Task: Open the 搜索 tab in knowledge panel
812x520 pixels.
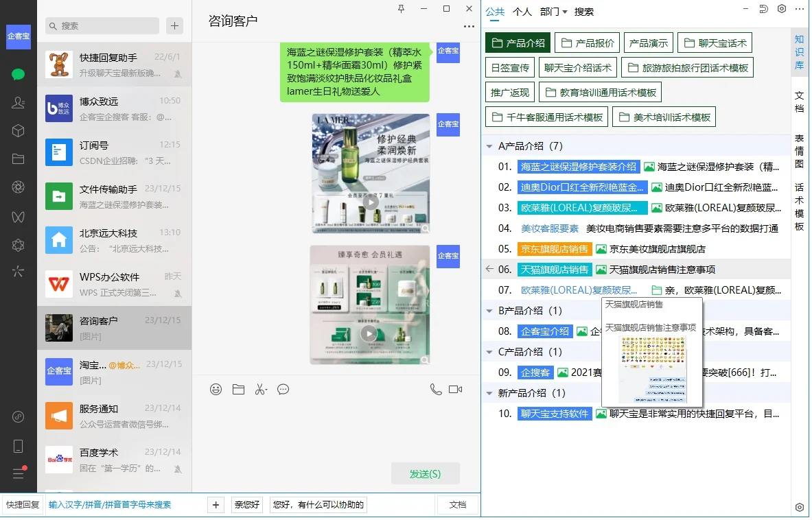Action: click(x=585, y=12)
